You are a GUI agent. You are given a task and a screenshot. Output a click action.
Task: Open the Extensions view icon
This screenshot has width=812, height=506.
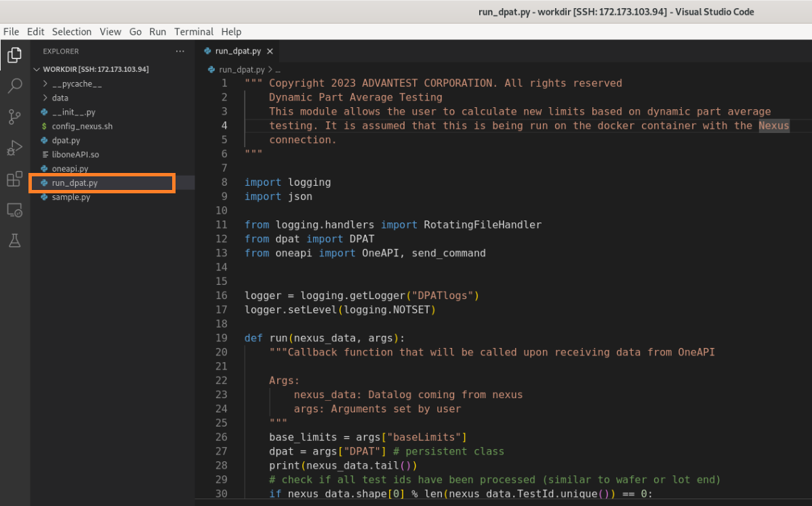tap(14, 179)
